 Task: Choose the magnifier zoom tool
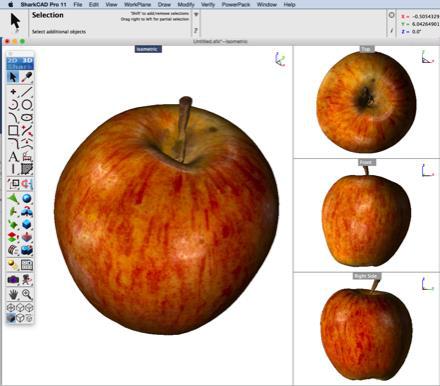[x=27, y=294]
